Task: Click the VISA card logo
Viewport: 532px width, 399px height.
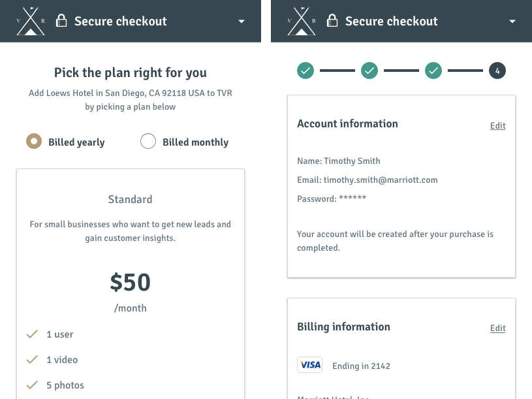Action: coord(310,365)
